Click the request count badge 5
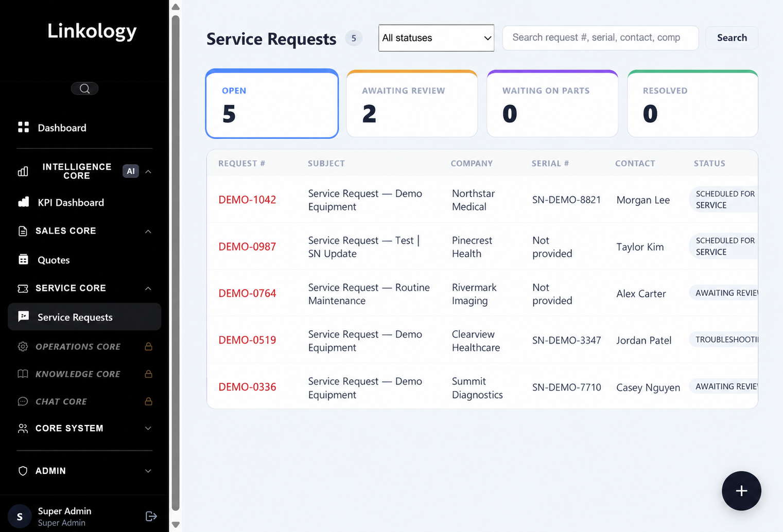 pyautogui.click(x=354, y=38)
